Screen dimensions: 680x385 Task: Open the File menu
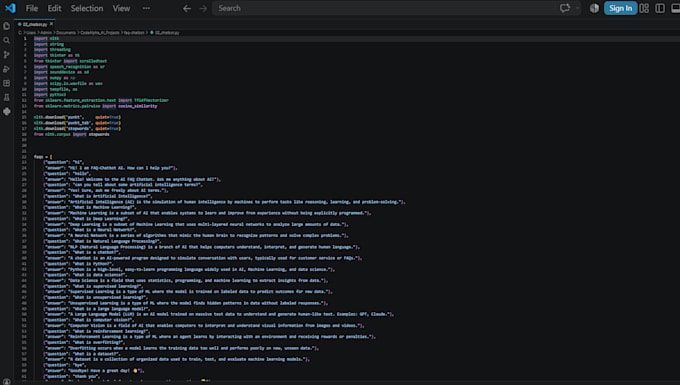coord(32,8)
